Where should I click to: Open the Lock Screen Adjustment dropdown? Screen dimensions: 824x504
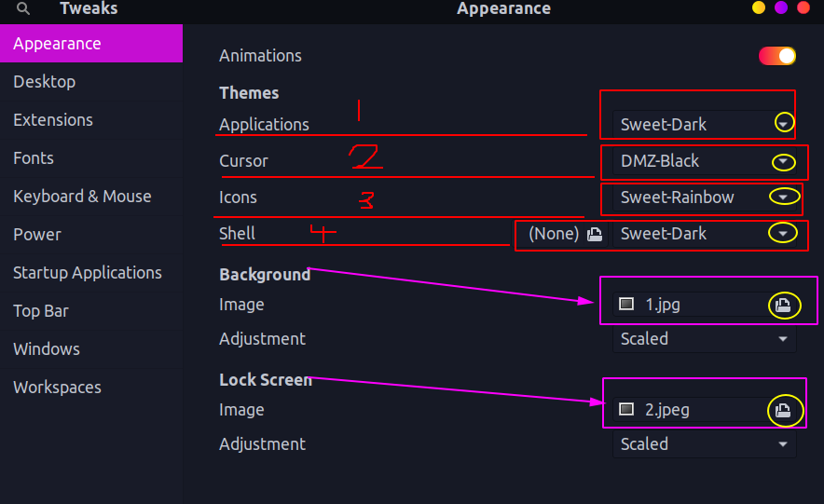[x=705, y=444]
